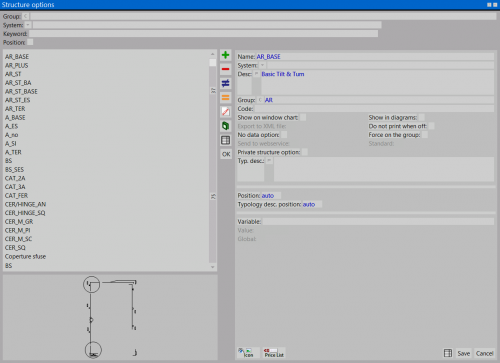The image size is (500, 363).
Task: Click the Code input field
Action: [x=374, y=109]
